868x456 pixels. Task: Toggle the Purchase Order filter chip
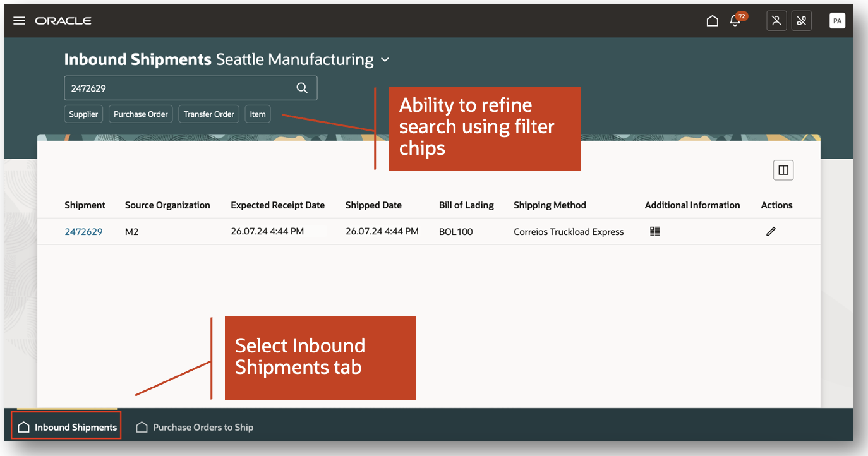(x=141, y=114)
